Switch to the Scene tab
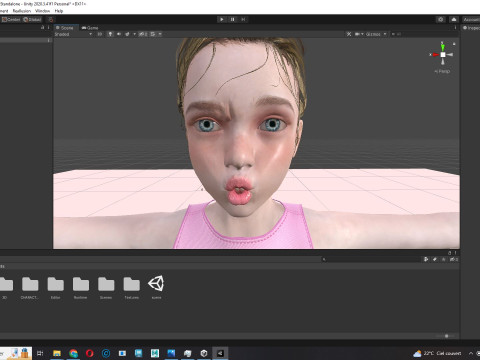The image size is (480, 360). pos(65,28)
